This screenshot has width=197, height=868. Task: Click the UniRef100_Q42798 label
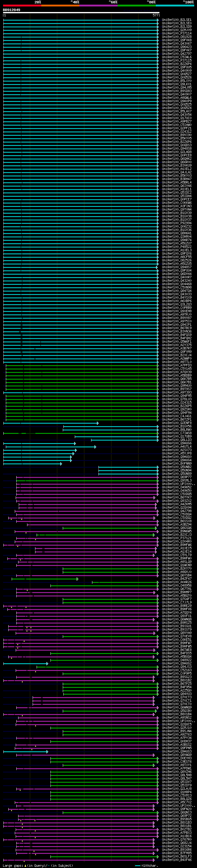[176, 511]
